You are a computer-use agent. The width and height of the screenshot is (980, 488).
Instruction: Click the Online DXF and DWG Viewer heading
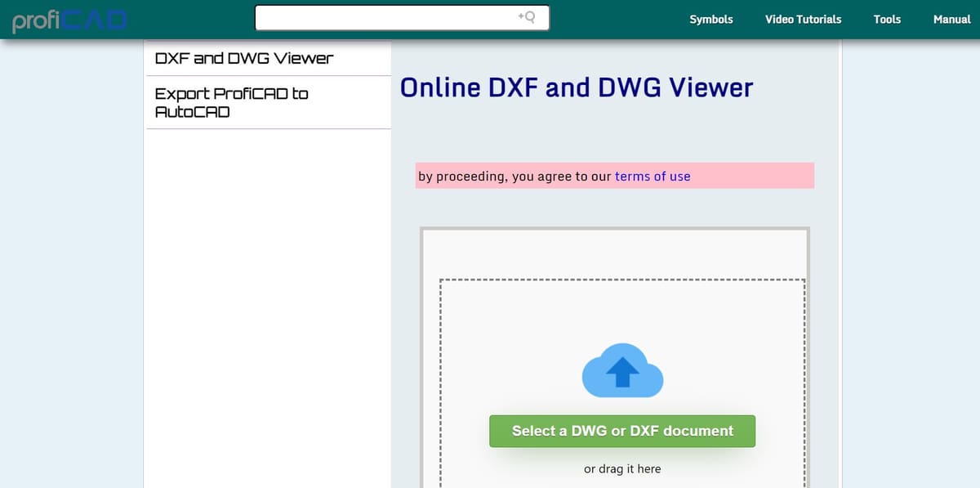point(577,87)
